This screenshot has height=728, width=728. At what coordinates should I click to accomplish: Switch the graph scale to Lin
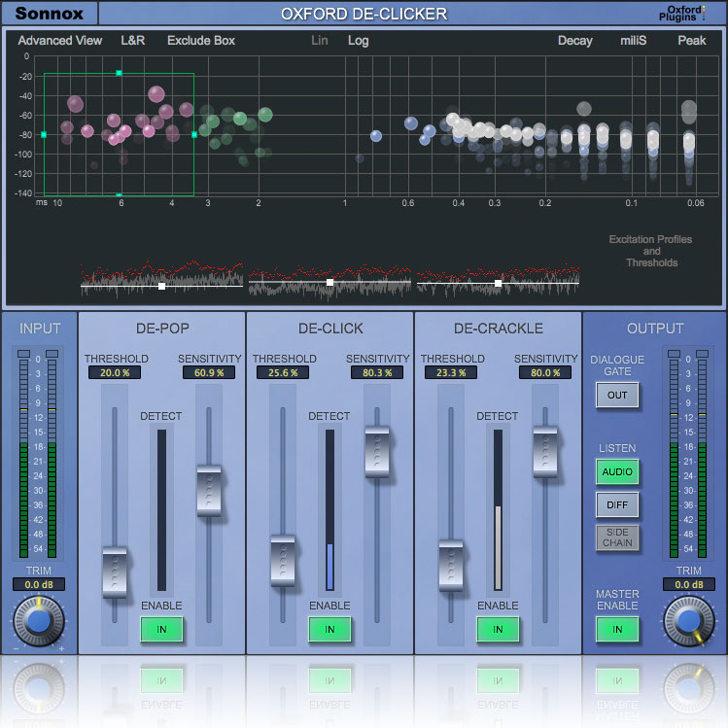tap(320, 41)
